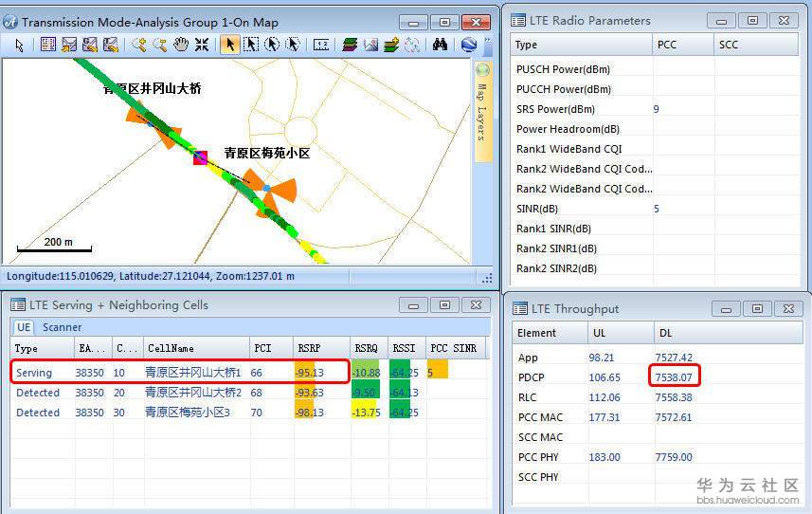
Task: Minimize the LTE Throughput window
Action: pos(726,309)
